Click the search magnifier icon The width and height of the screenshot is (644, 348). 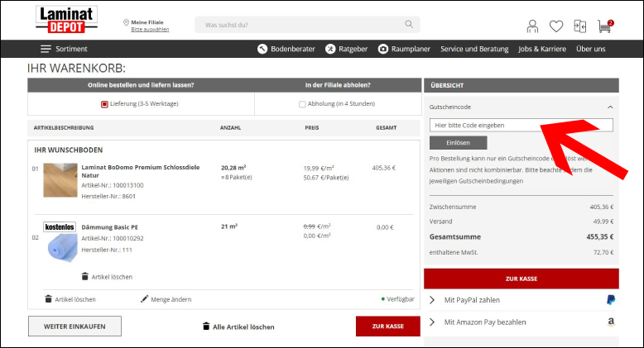point(409,24)
